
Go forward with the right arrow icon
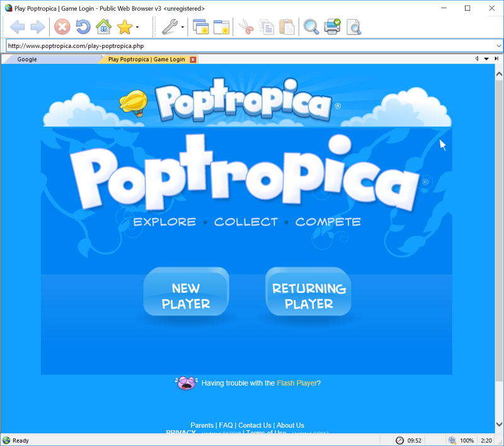(x=38, y=26)
